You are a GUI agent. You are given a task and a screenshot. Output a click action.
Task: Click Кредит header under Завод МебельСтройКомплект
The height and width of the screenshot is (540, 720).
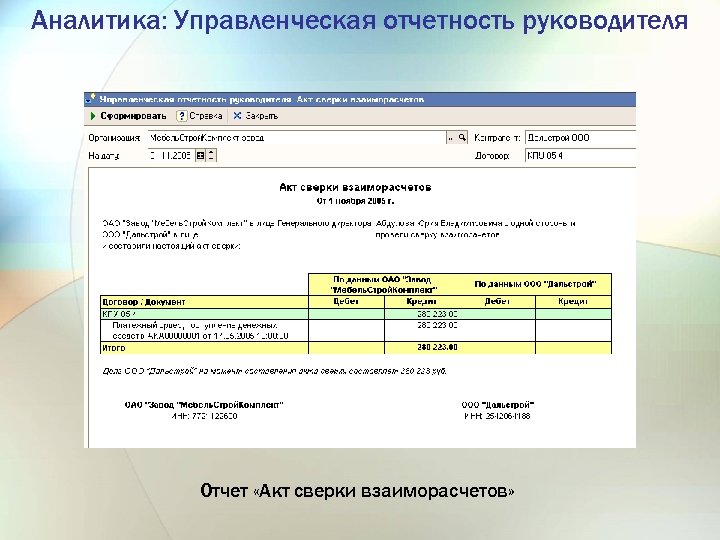tap(422, 302)
